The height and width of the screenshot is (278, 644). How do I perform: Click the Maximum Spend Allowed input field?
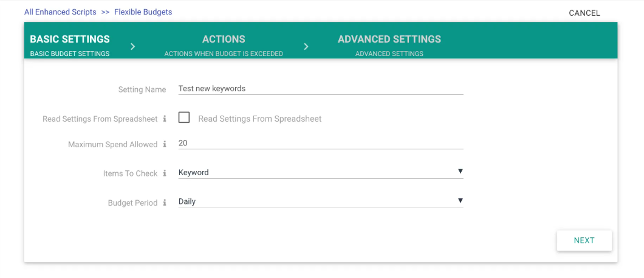tap(320, 143)
